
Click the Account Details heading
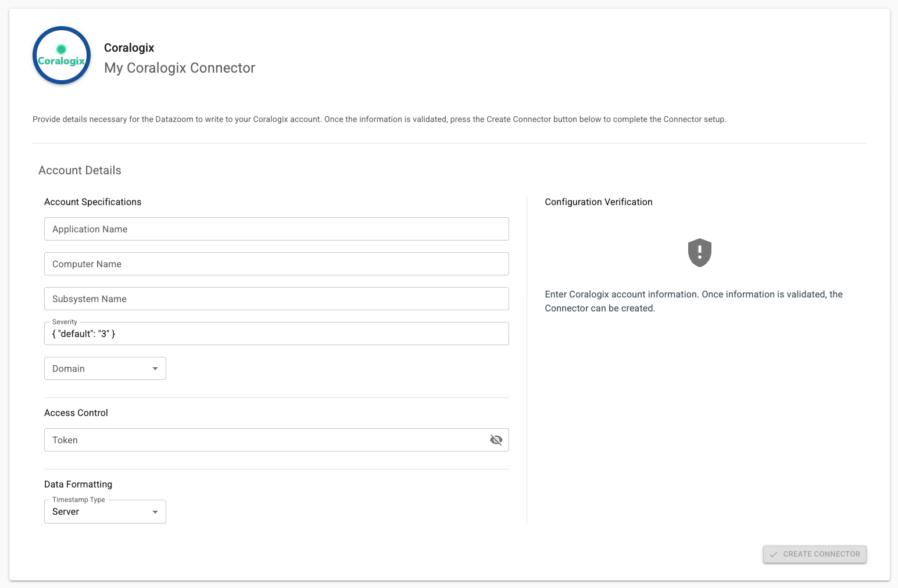80,170
